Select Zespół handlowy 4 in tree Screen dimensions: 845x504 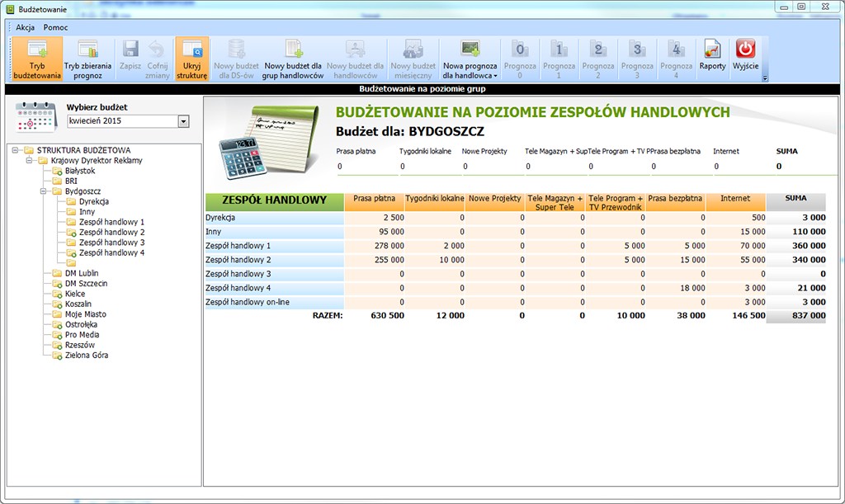111,252
